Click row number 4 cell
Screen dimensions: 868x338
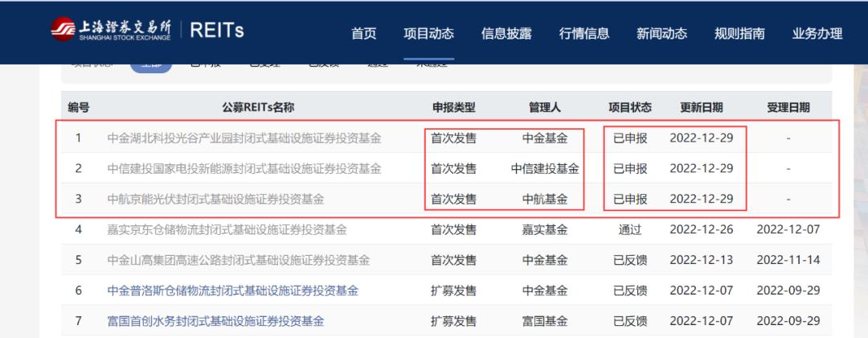pyautogui.click(x=79, y=229)
